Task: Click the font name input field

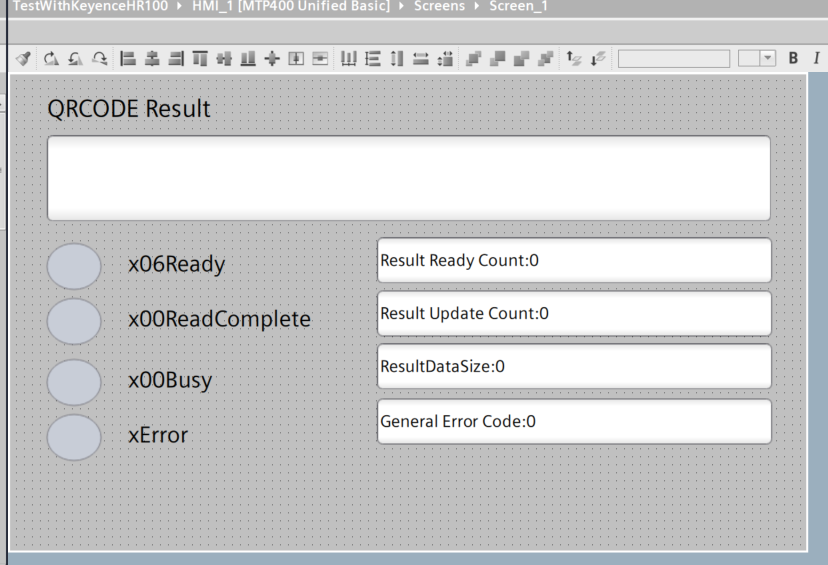Action: click(x=674, y=59)
